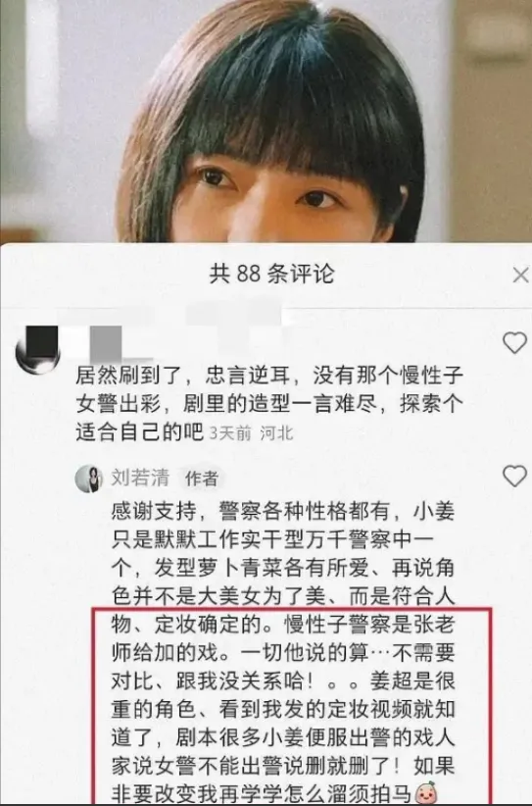The height and width of the screenshot is (806, 532).
Task: Open the first commenter's dark avatar
Action: click(x=38, y=349)
